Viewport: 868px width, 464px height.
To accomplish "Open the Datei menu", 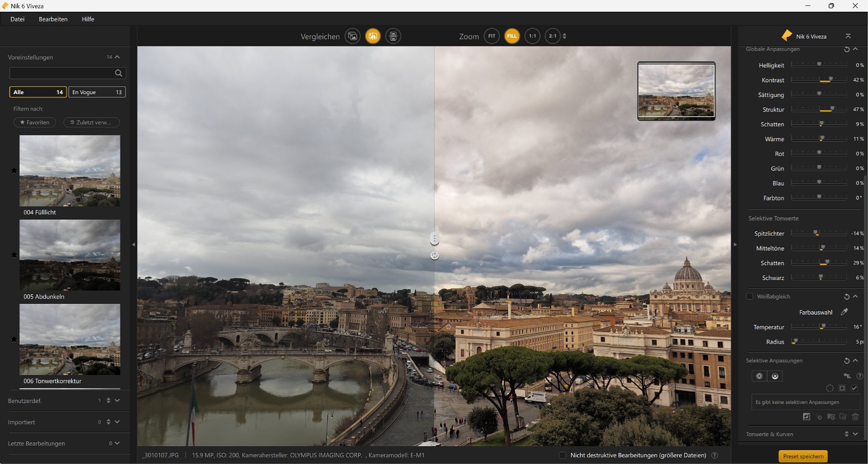I will point(17,19).
